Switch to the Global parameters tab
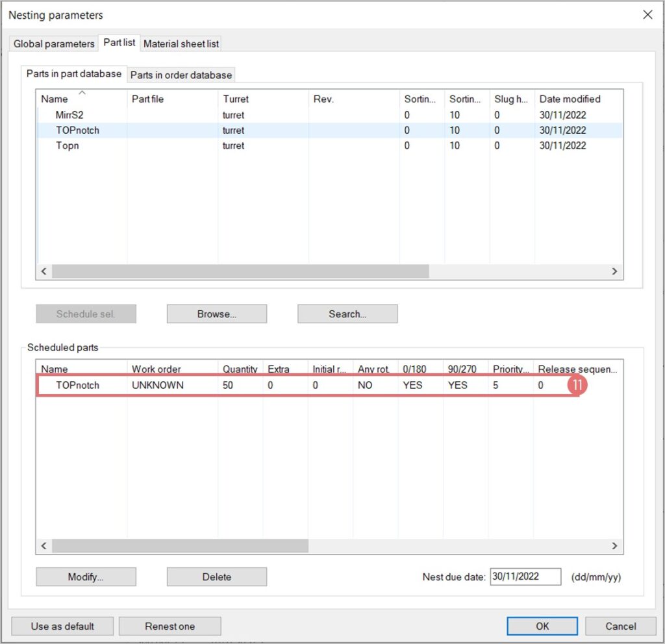This screenshot has width=665, height=644. [x=54, y=44]
